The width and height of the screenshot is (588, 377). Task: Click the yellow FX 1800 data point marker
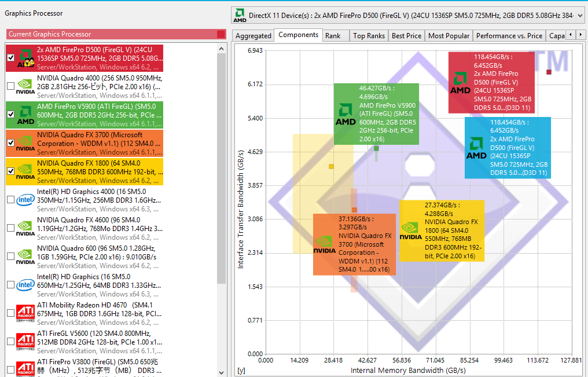click(x=331, y=167)
